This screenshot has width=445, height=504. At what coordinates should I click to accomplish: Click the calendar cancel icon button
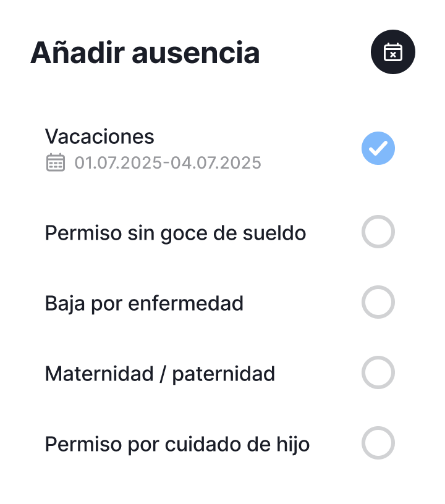coord(393,52)
